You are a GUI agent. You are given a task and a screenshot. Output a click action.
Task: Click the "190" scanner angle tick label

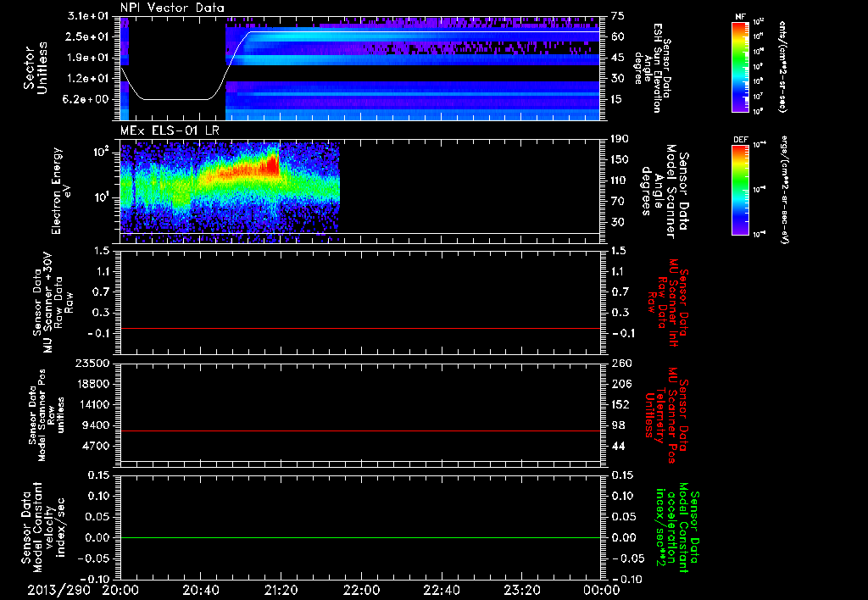[620, 139]
